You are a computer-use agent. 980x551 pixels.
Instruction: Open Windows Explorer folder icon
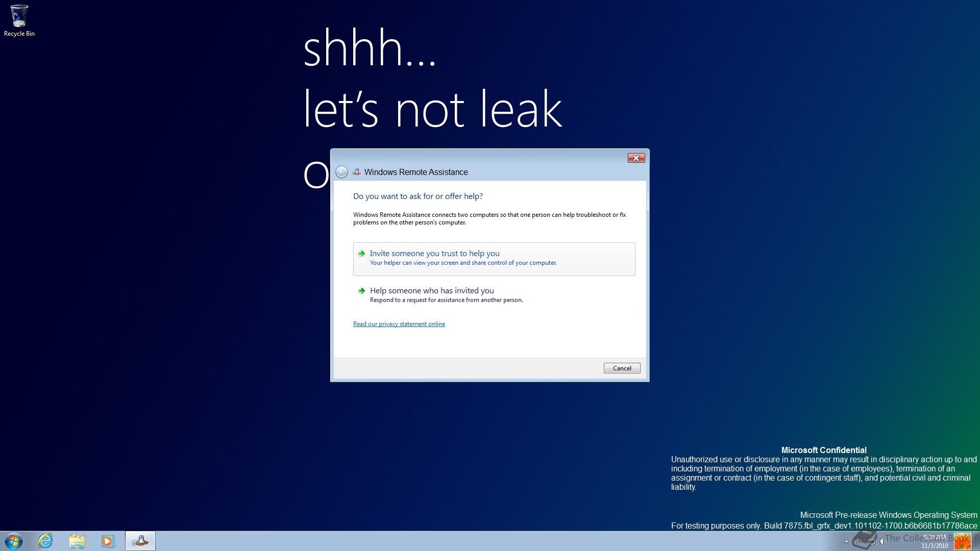[x=77, y=541]
